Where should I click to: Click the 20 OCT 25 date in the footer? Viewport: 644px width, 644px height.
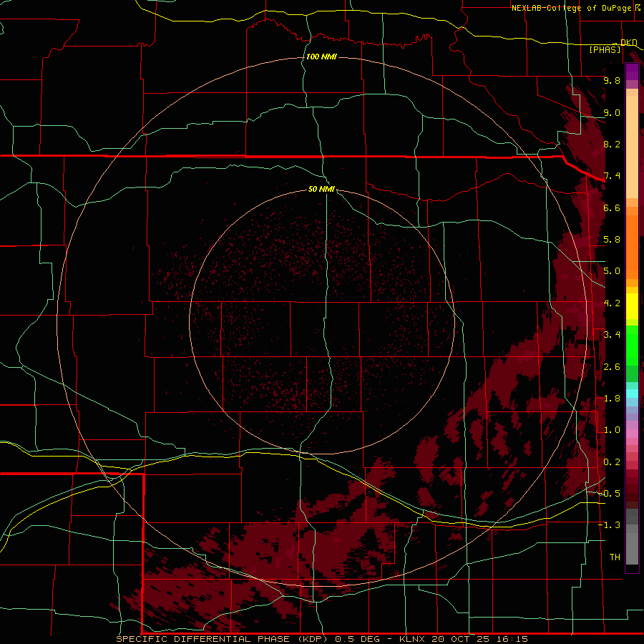(x=461, y=639)
